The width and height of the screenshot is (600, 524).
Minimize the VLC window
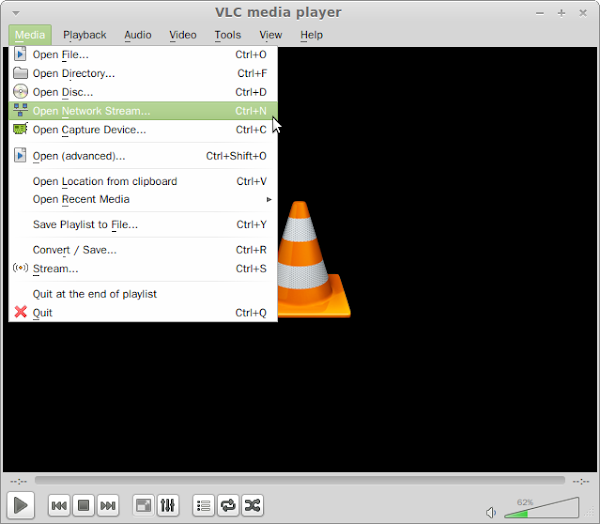pyautogui.click(x=540, y=13)
